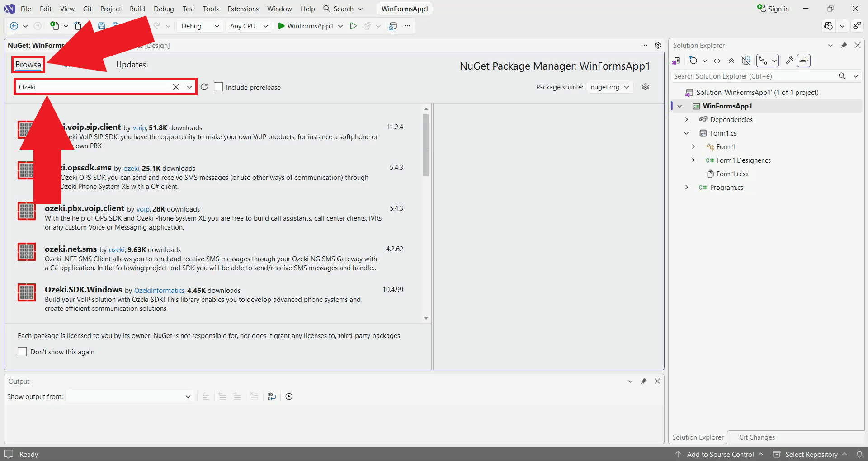
Task: Expand the Form1.Designer.cs tree node
Action: point(693,160)
